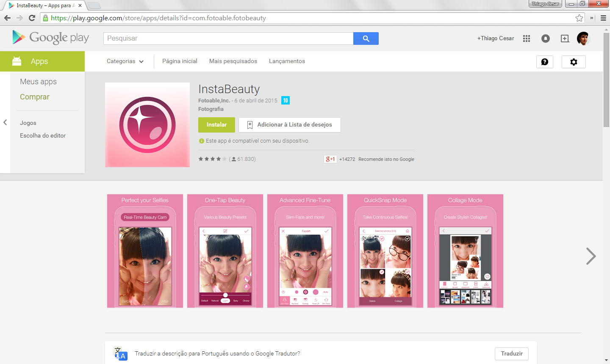
Task: Click the Google+ share plus icon
Action: (x=565, y=39)
